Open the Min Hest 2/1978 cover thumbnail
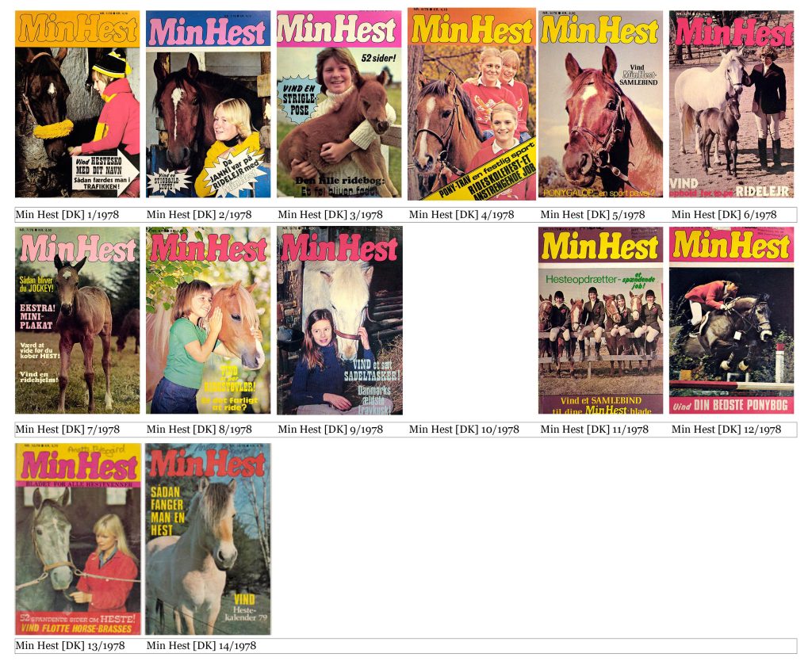This screenshot has height=661, width=812. tap(209, 104)
